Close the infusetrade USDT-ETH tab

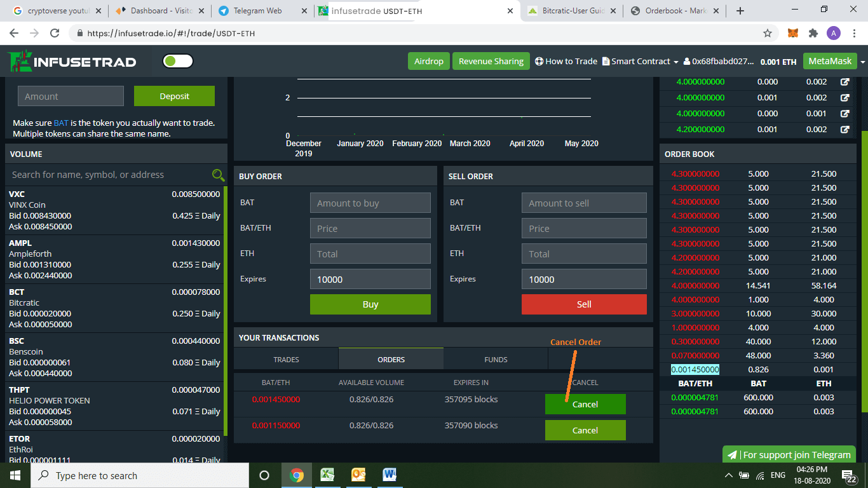coord(510,11)
